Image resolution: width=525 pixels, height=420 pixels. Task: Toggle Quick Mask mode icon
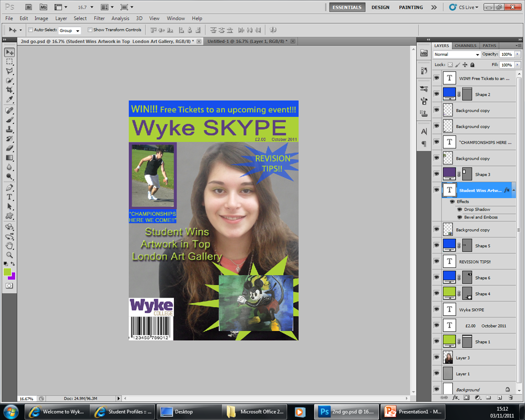(x=9, y=286)
